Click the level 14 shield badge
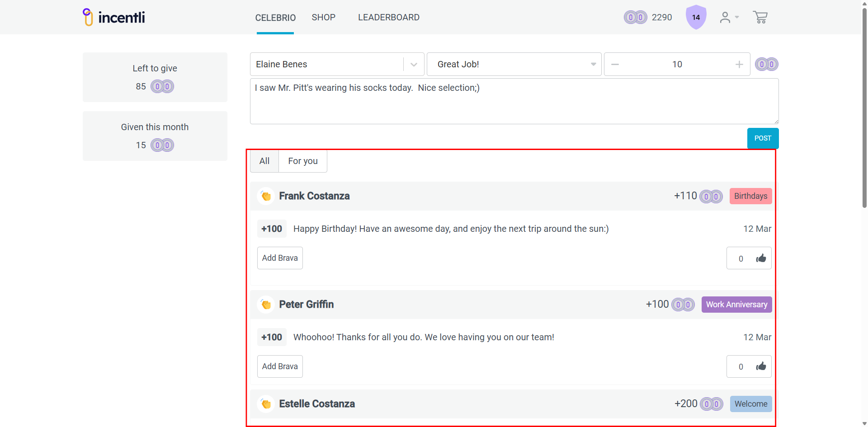The height and width of the screenshot is (427, 868). (696, 17)
